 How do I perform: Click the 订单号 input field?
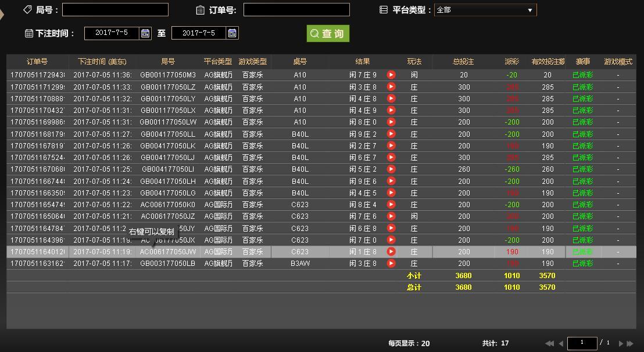296,10
